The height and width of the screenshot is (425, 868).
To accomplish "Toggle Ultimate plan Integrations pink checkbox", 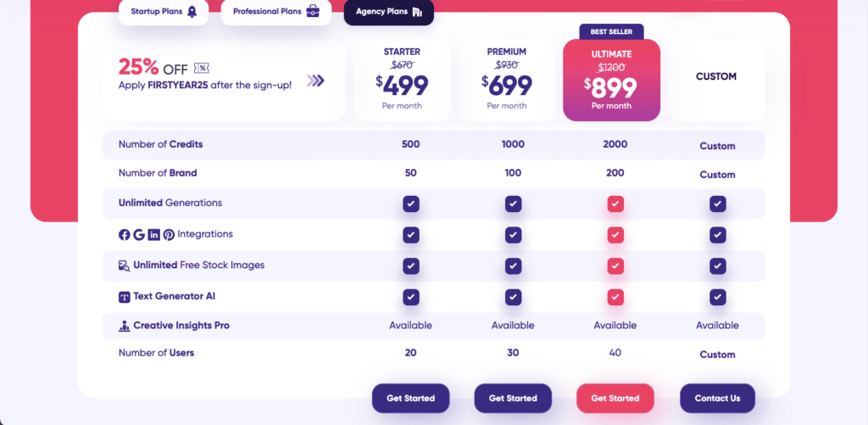I will [x=615, y=235].
